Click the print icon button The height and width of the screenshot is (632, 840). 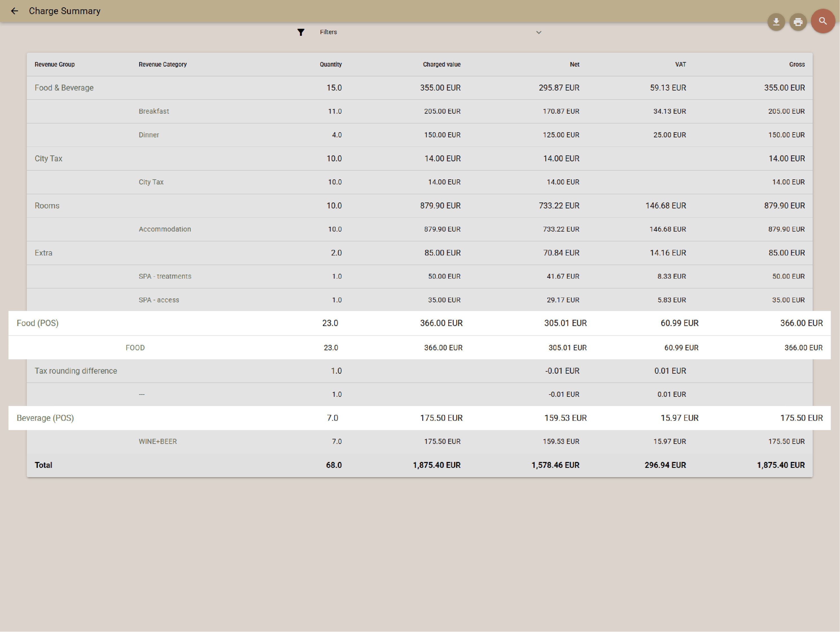[798, 22]
